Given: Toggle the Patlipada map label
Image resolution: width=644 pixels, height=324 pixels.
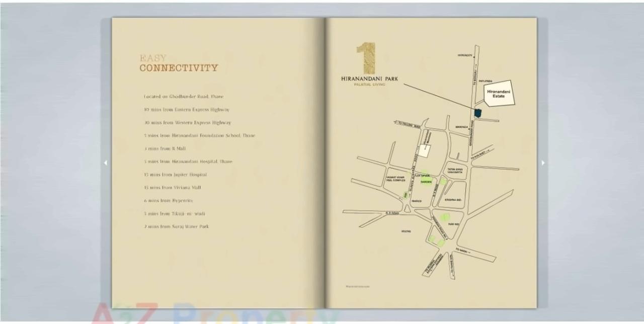Looking at the screenshot, I should pyautogui.click(x=486, y=81).
